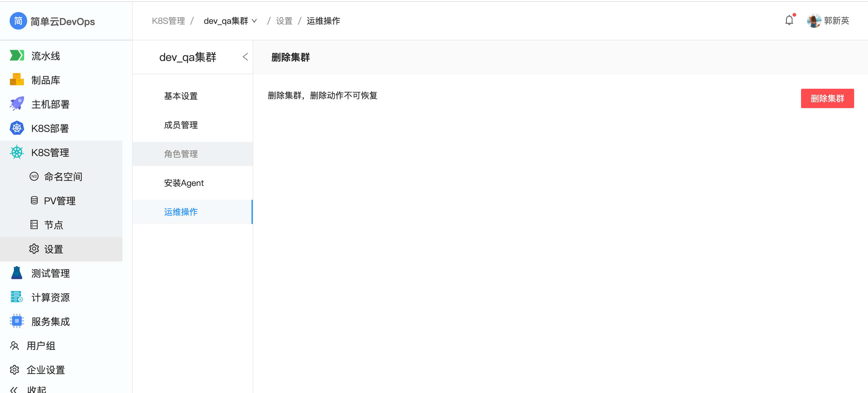The height and width of the screenshot is (393, 868).
Task: Open the 基本设置 settings tab
Action: pos(181,96)
